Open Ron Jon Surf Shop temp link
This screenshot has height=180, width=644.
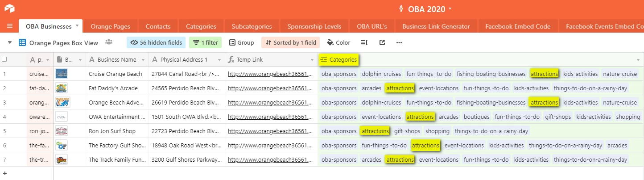[270, 131]
